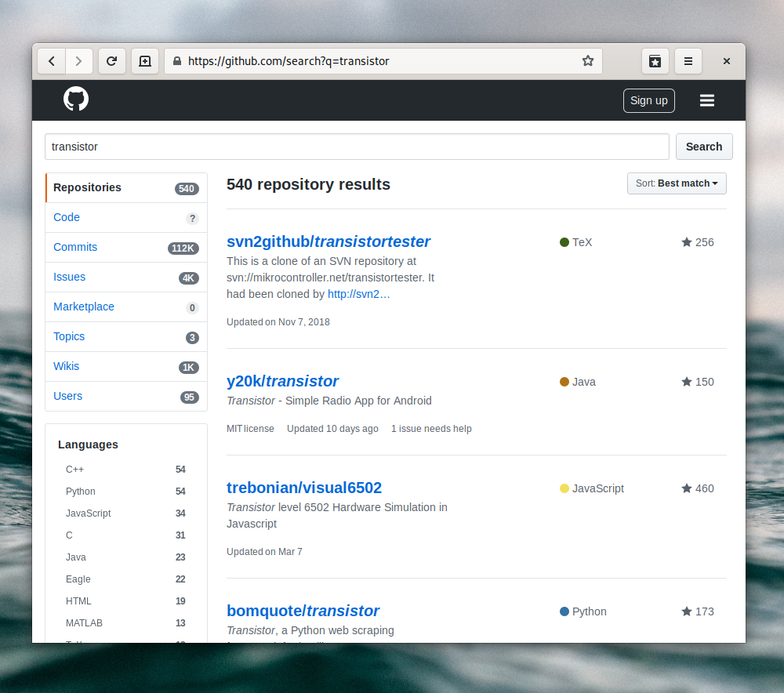Go forward in browser history
The image size is (784, 693).
pos(78,61)
